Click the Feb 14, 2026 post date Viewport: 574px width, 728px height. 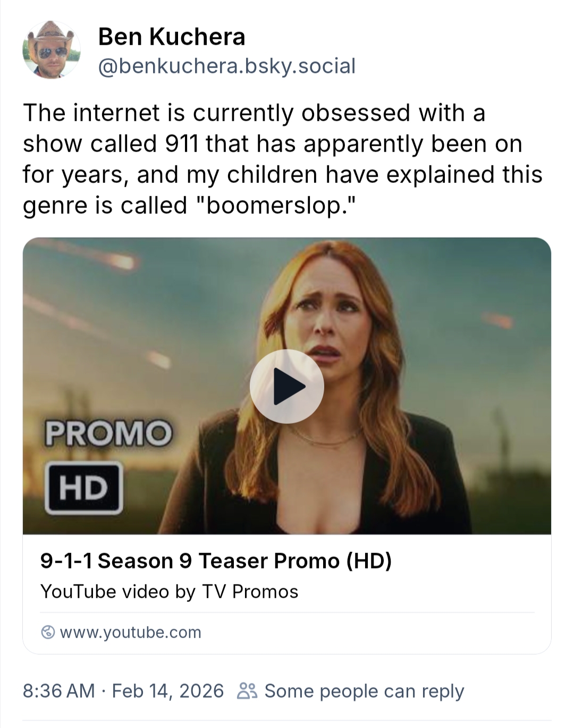pyautogui.click(x=168, y=691)
